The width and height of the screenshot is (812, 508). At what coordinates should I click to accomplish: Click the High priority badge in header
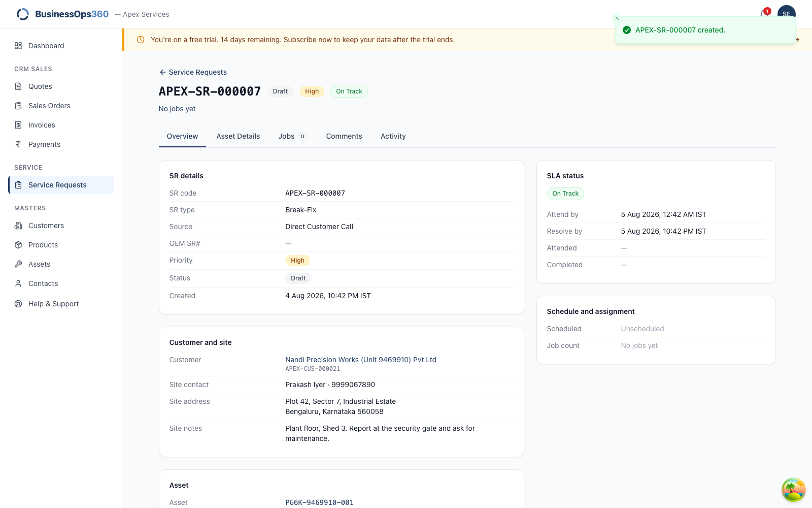(x=312, y=91)
